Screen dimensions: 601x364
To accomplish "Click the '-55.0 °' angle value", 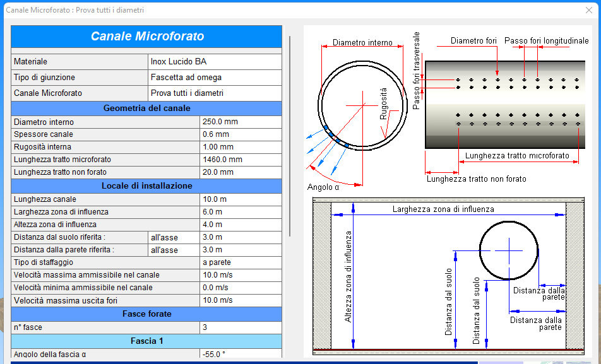I will coord(241,354).
